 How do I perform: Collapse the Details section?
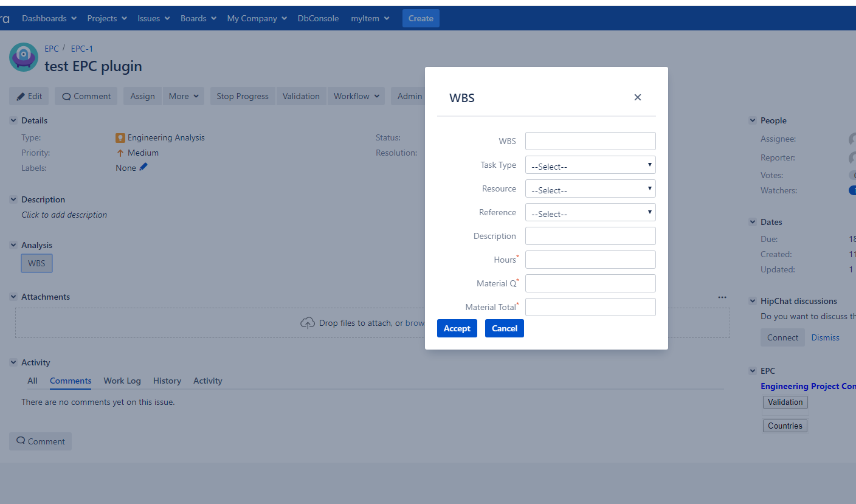click(13, 120)
